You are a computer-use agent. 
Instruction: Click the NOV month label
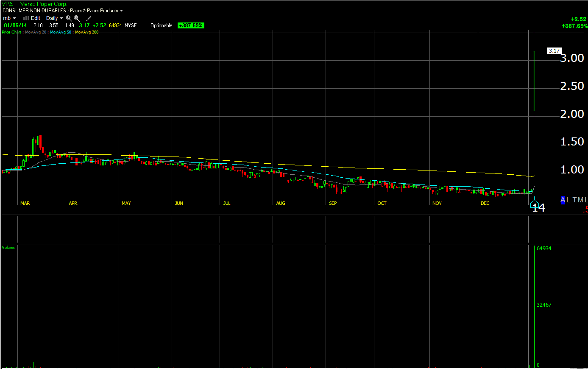[437, 204]
